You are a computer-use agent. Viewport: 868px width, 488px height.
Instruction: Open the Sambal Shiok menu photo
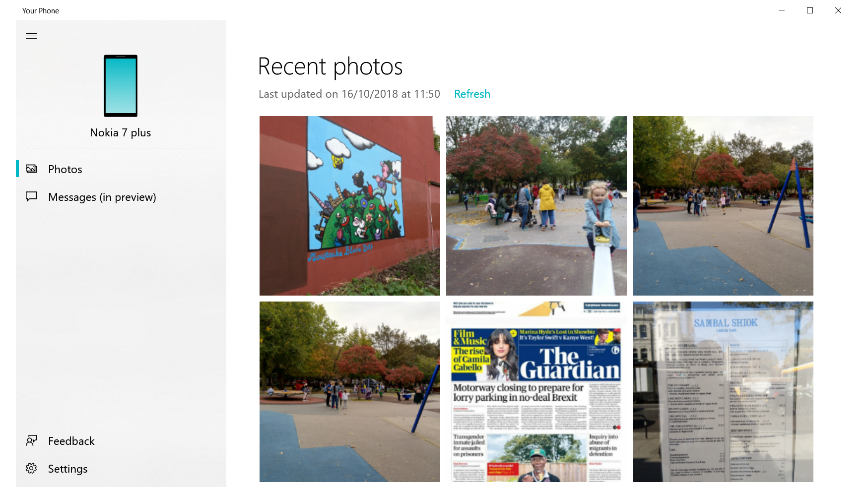click(723, 392)
